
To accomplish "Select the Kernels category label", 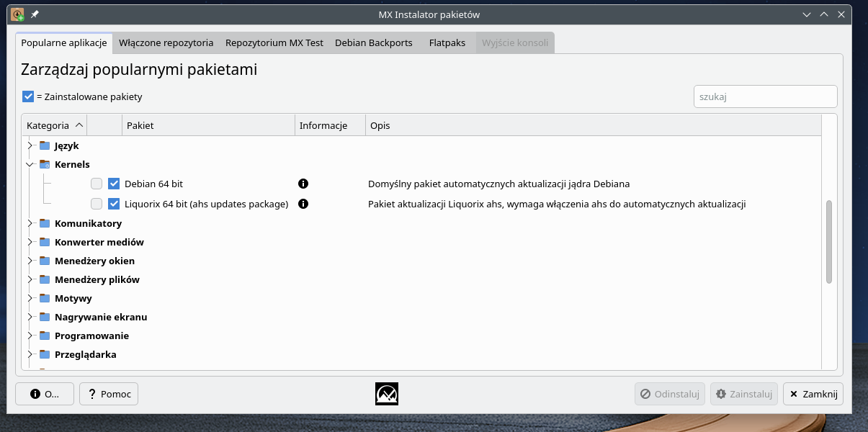I will 72,164.
